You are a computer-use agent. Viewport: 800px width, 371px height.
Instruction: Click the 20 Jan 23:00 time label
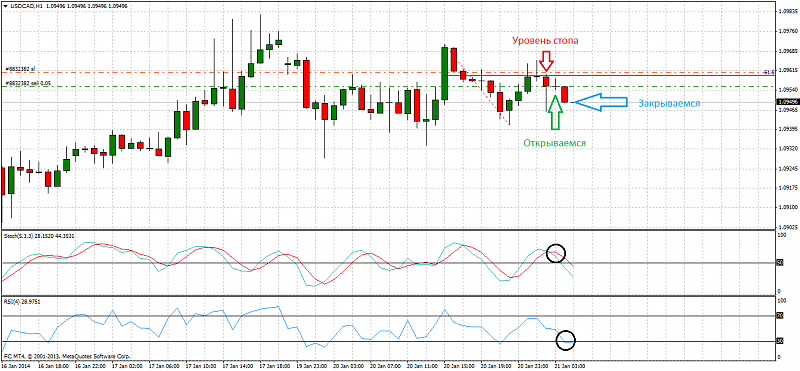[534, 365]
